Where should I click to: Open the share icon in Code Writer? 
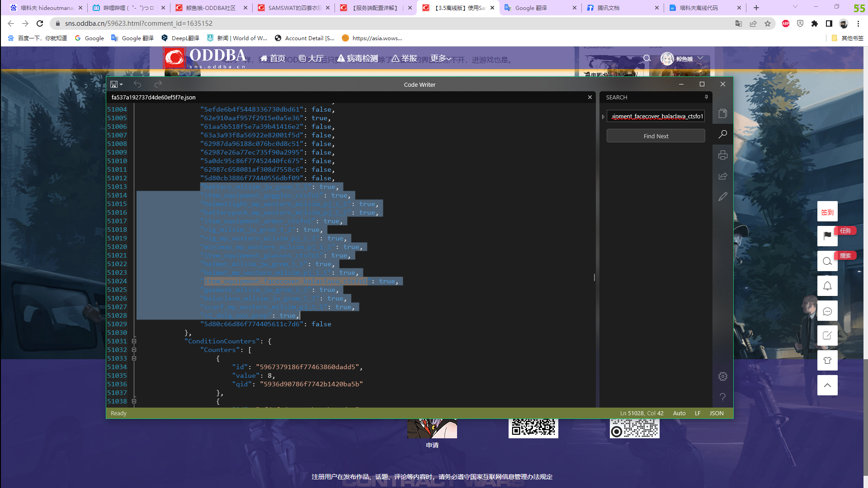tap(722, 176)
